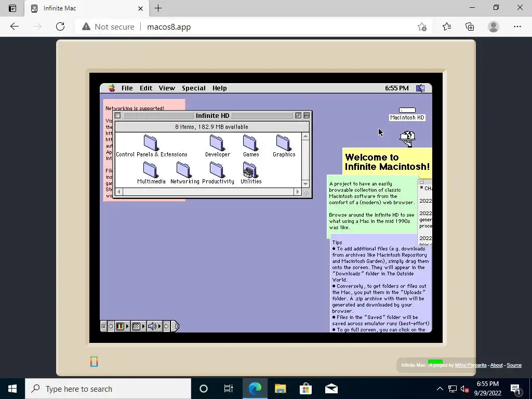
Task: Select the Networking folder
Action: click(184, 173)
